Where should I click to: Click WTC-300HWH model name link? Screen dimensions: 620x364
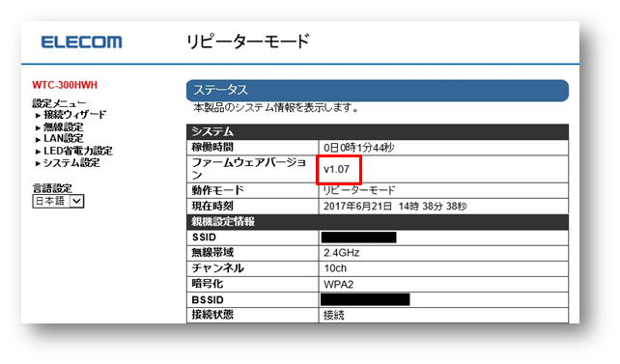pyautogui.click(x=65, y=85)
